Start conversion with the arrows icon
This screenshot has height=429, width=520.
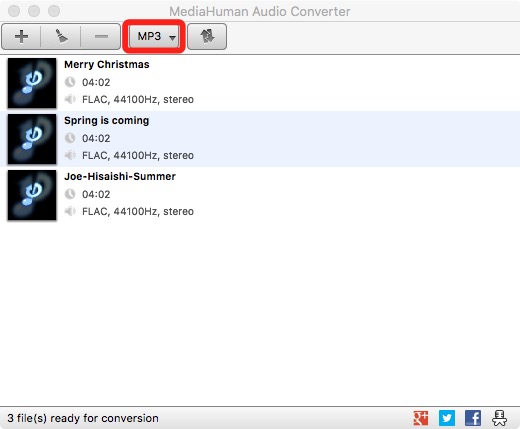click(207, 36)
